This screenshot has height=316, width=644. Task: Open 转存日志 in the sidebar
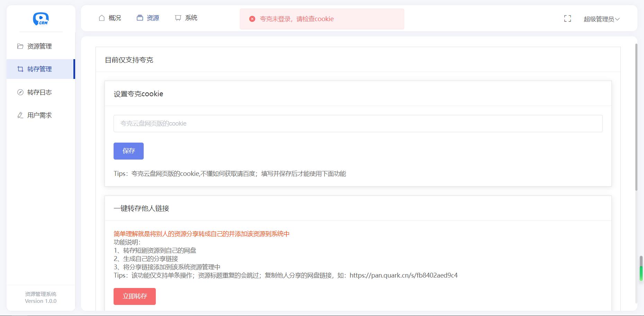tap(41, 92)
